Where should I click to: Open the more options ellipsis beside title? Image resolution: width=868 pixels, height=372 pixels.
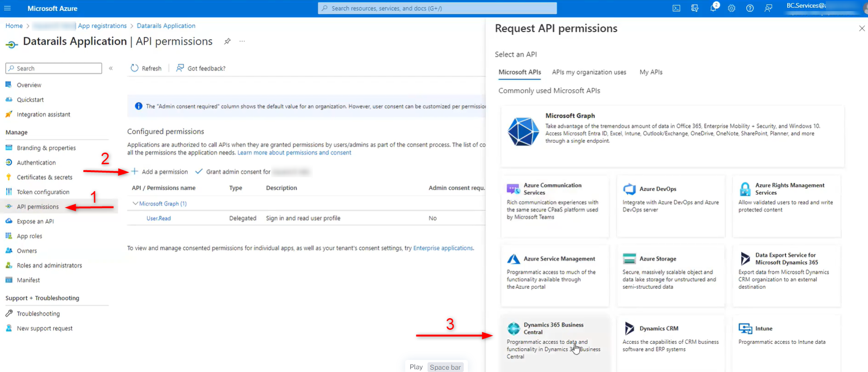point(242,41)
